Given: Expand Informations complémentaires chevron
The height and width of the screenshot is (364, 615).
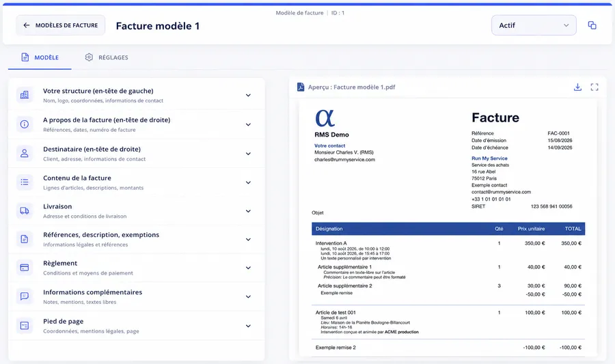Looking at the screenshot, I should [x=248, y=296].
